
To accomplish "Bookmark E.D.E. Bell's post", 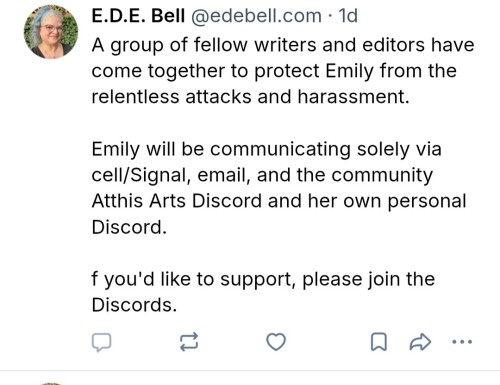I will pos(379,342).
